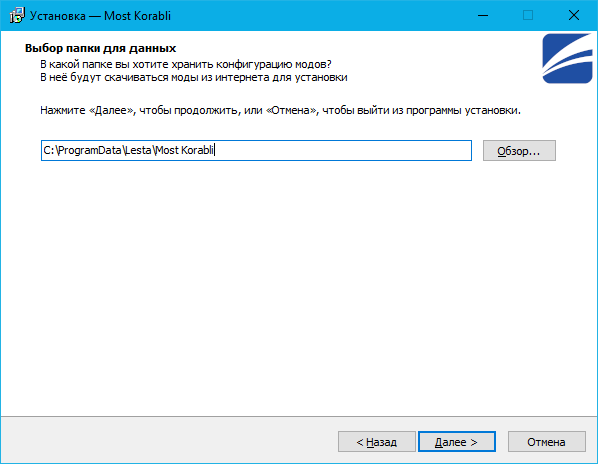Close the Most Korabli installer window
598x464 pixels.
tap(574, 16)
